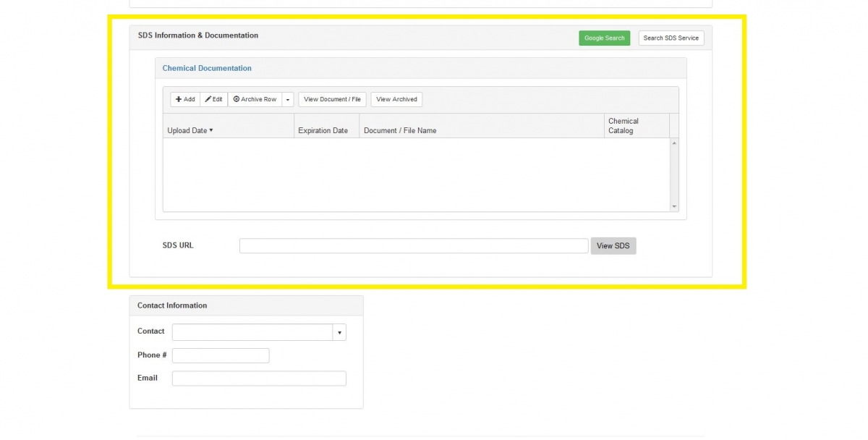868x440 pixels.
Task: Open the View Archived documents list
Action: [396, 99]
